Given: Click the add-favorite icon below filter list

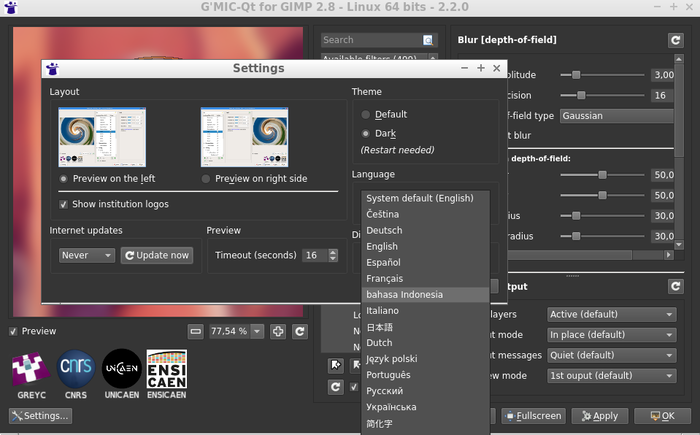Looking at the screenshot, I should 336,365.
